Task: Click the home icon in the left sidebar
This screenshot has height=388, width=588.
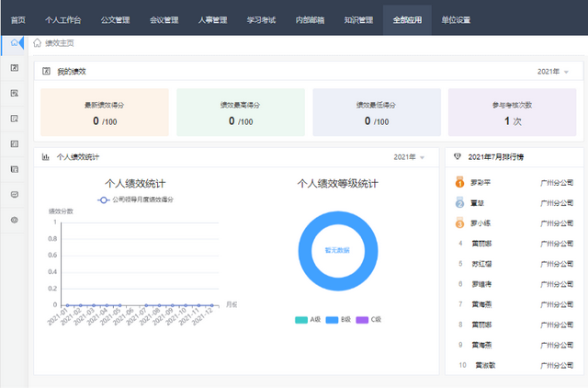Action: click(x=14, y=43)
